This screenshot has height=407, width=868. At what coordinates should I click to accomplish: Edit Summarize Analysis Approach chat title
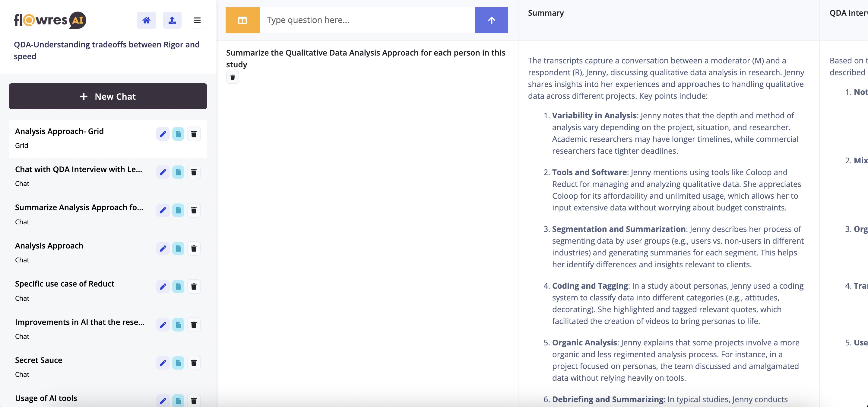[x=163, y=210]
